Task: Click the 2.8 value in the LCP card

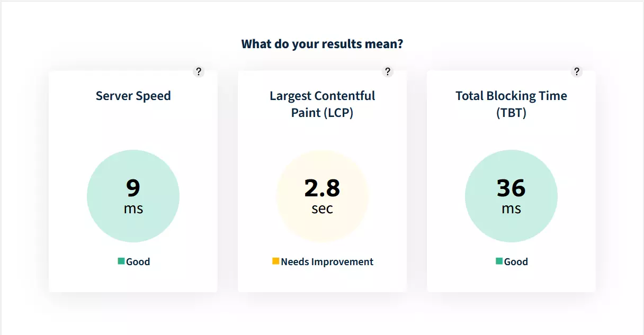Action: 322,188
